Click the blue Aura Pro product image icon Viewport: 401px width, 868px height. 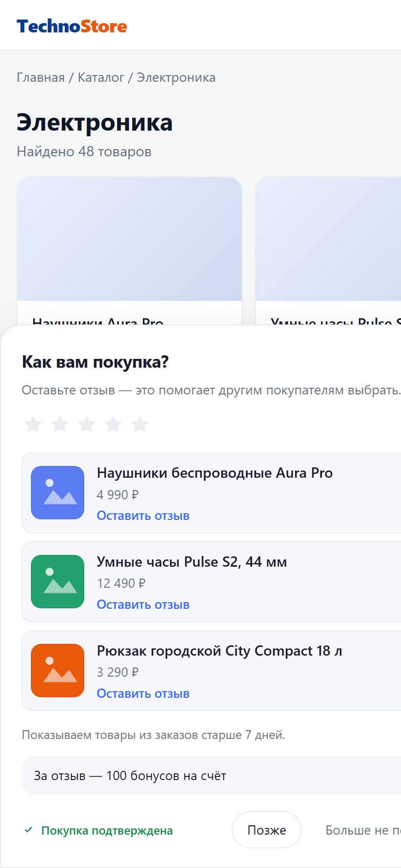(58, 493)
